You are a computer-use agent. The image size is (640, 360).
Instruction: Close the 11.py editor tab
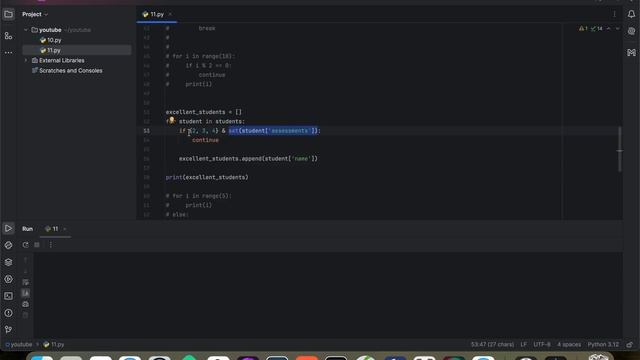(170, 14)
